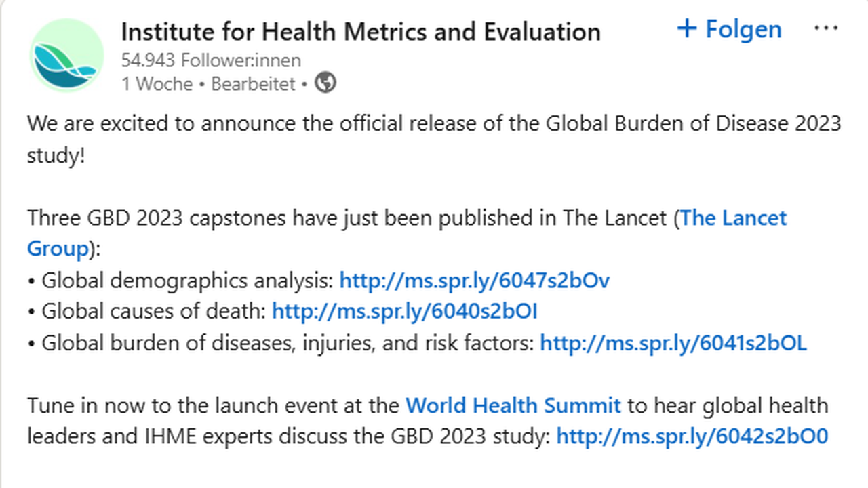Open the link ending in 6041s2bOL

(x=673, y=343)
